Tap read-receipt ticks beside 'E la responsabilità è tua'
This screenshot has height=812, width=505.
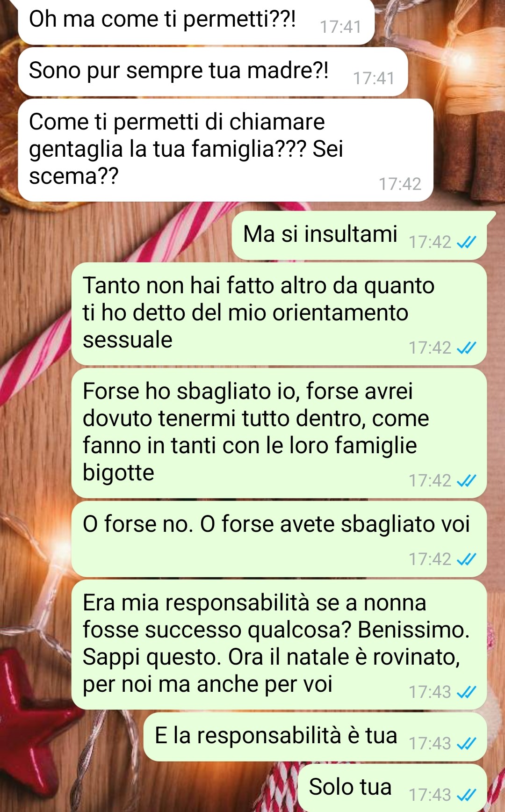(x=466, y=744)
